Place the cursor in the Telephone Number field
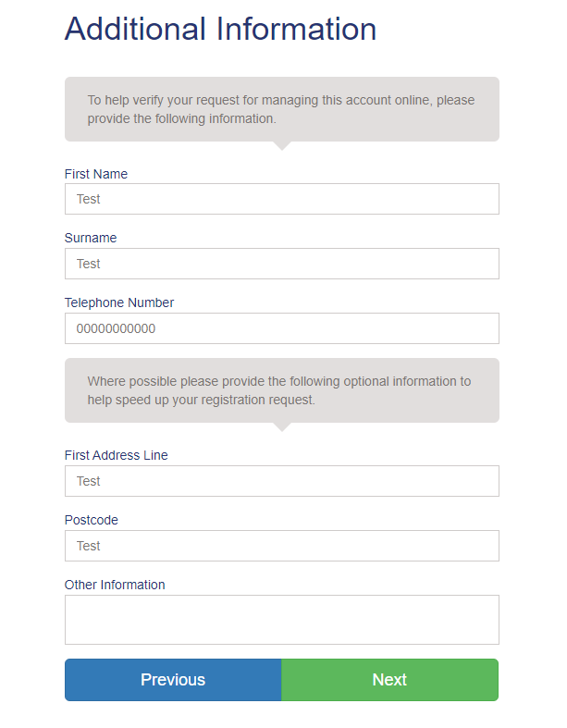567x728 pixels. tap(282, 328)
